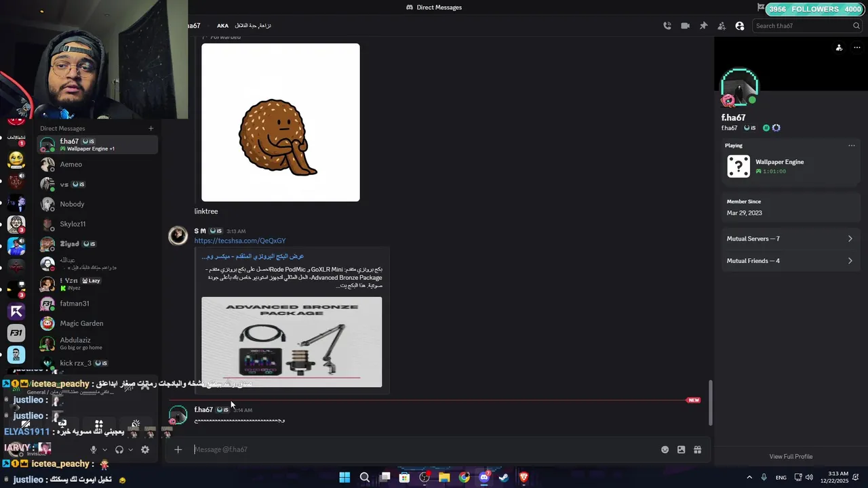This screenshot has height=488, width=868.
Task: Open the Advanced Bronze Package image
Action: tap(292, 342)
